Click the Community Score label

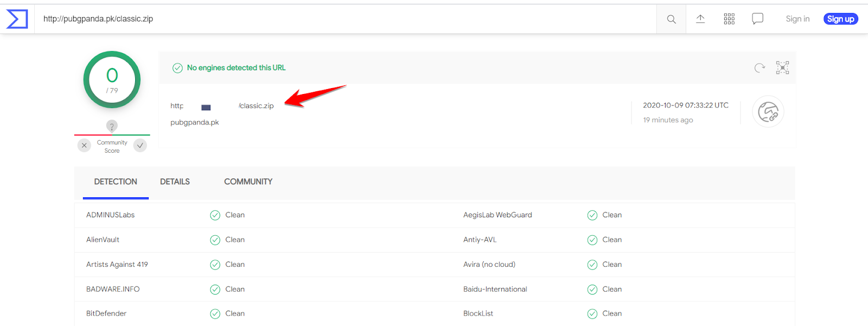[x=112, y=147]
